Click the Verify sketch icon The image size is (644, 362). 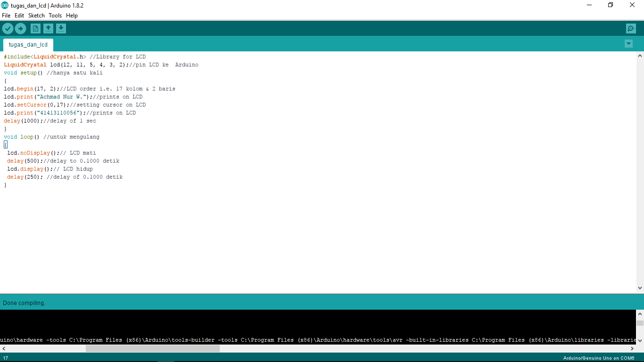(x=8, y=28)
